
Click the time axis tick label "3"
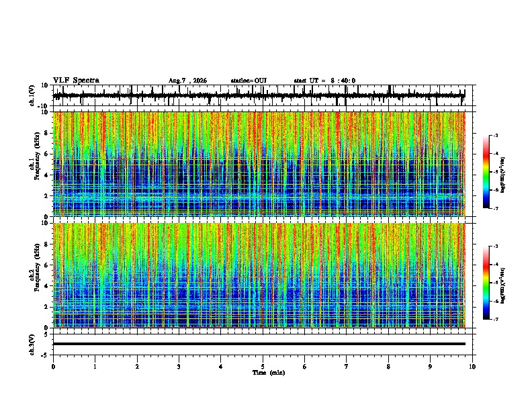[x=179, y=367]
